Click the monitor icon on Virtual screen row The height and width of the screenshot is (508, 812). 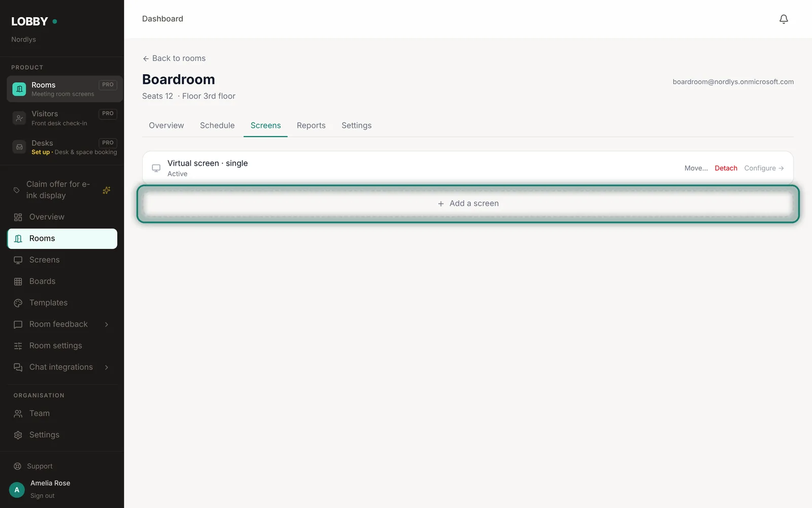tap(156, 168)
